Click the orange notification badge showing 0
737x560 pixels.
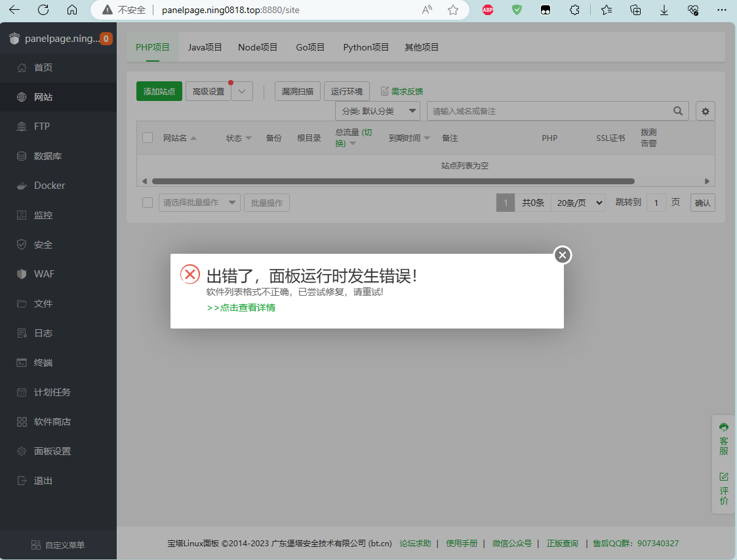106,39
